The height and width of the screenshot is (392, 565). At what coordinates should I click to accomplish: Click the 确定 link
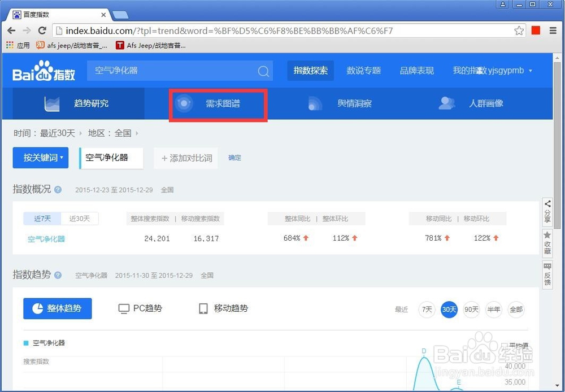pyautogui.click(x=234, y=158)
